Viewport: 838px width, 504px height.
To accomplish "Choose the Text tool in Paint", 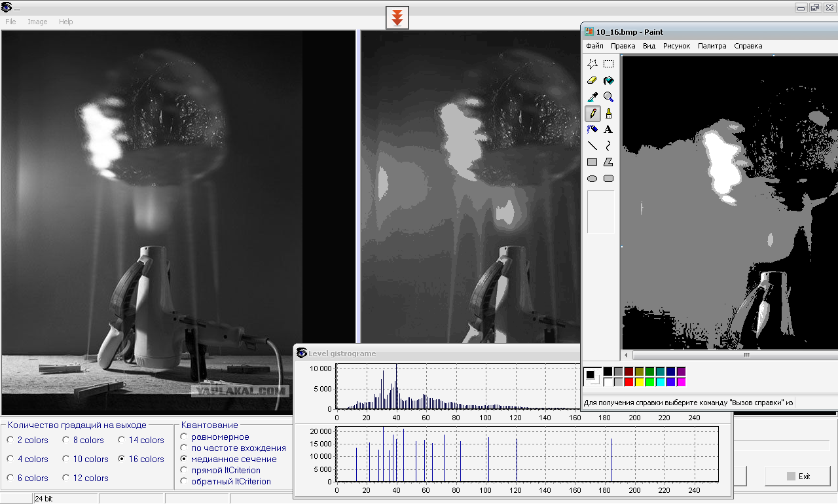I will [608, 130].
